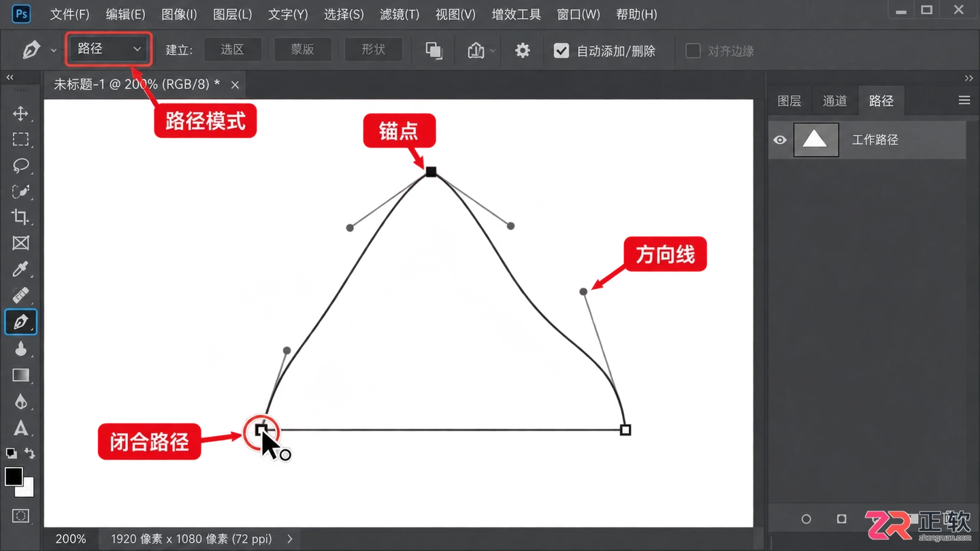Switch to the 通道 panel tab
This screenshot has height=551, width=980.
(x=835, y=101)
